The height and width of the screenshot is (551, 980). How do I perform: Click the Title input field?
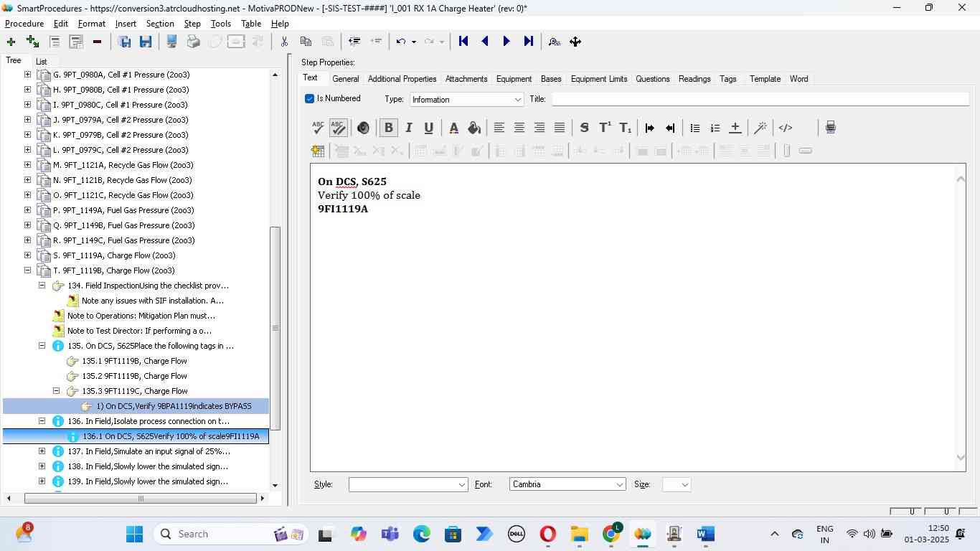coord(760,99)
